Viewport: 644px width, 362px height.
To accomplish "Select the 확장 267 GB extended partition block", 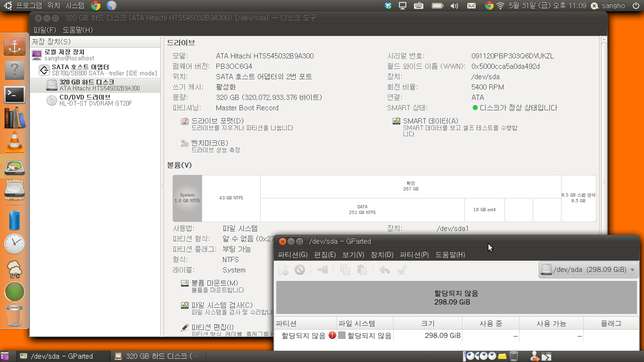I will tap(411, 186).
